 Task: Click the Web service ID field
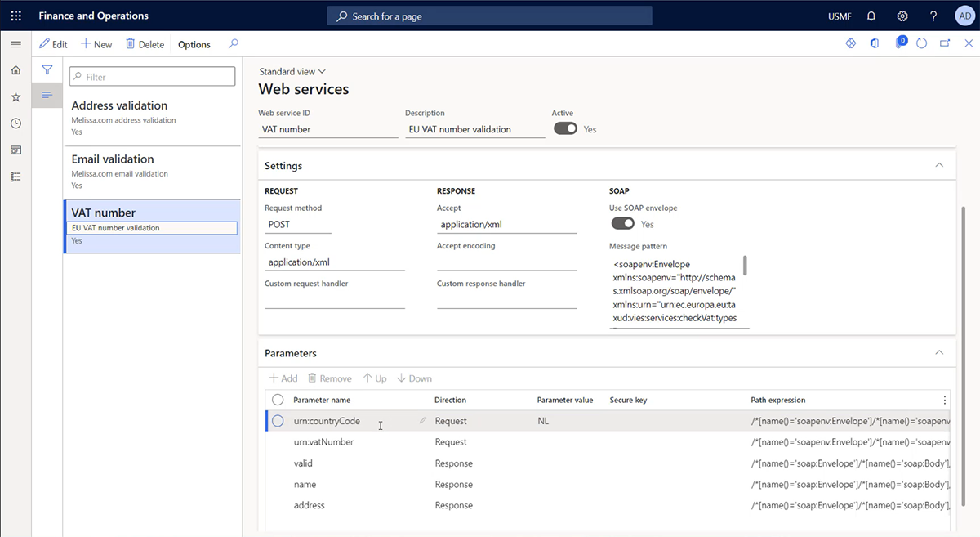(x=328, y=129)
